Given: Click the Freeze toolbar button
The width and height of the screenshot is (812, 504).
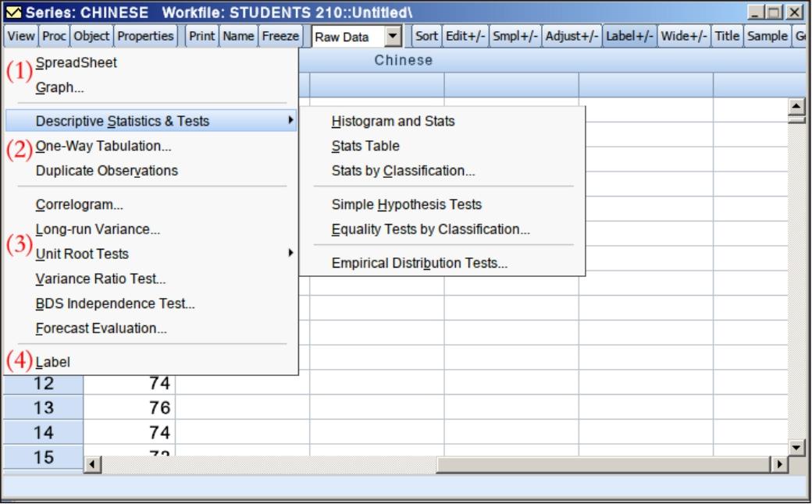Looking at the screenshot, I should [x=284, y=37].
